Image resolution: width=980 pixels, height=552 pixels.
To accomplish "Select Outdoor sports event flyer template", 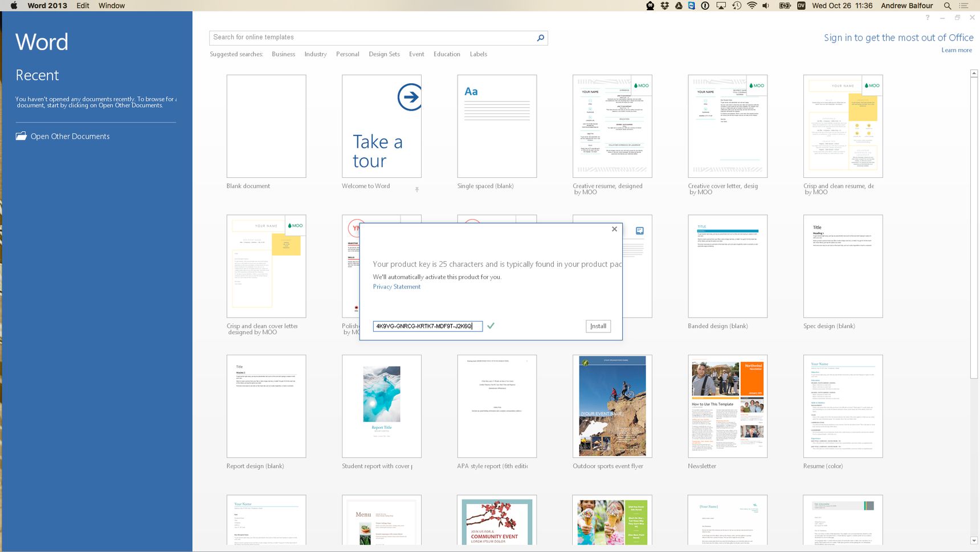I will coord(612,406).
